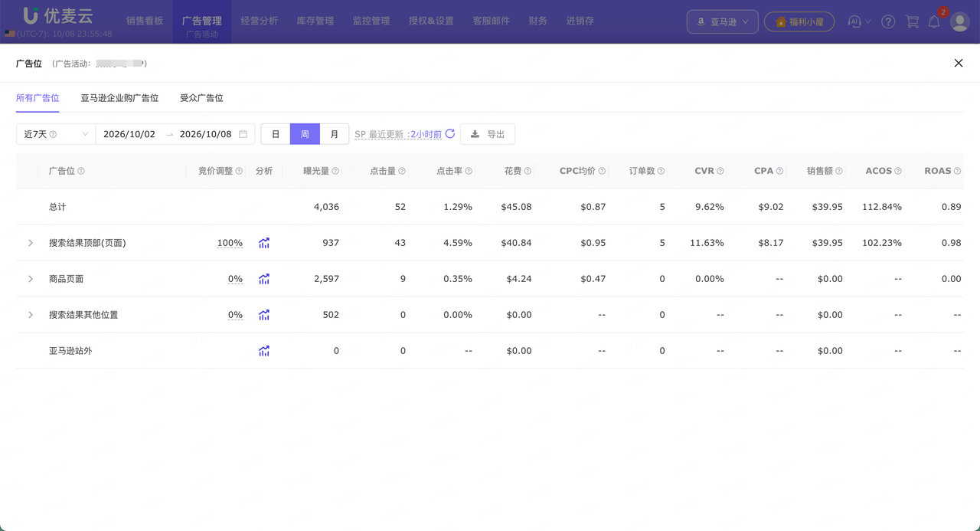The image size is (980, 531).
Task: Switch granularity to 日
Action: click(276, 134)
